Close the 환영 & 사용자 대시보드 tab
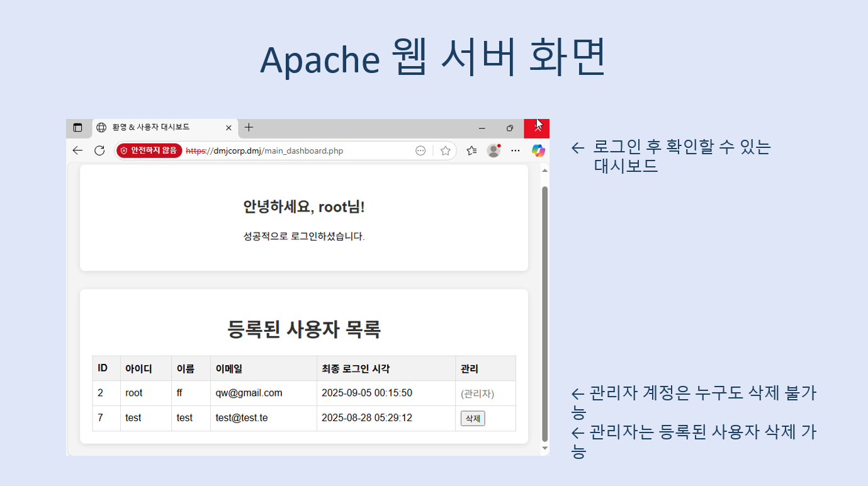The width and height of the screenshot is (868, 486). 228,127
